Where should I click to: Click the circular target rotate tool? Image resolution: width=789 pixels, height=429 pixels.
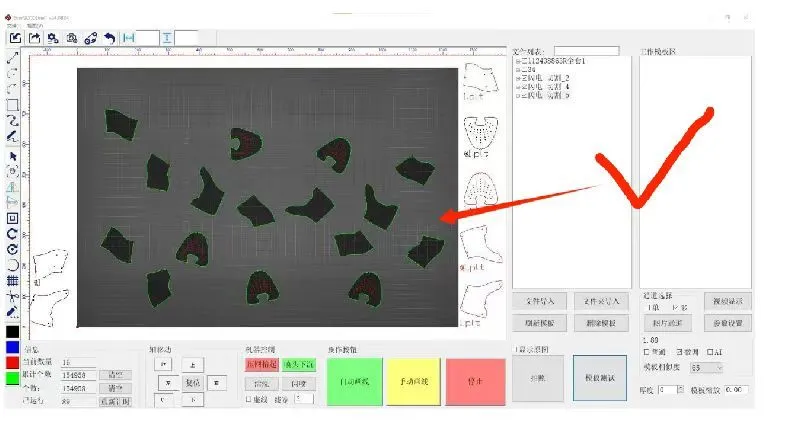[x=13, y=249]
